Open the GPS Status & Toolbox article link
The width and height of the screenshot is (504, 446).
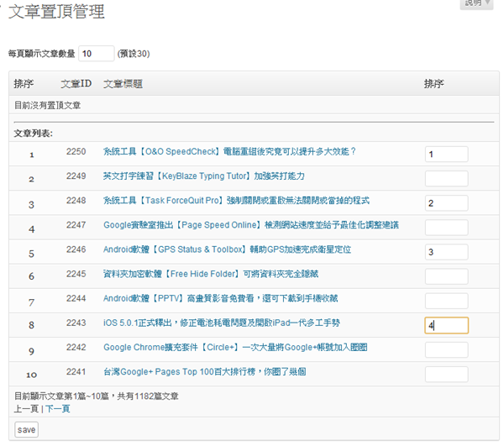point(227,249)
